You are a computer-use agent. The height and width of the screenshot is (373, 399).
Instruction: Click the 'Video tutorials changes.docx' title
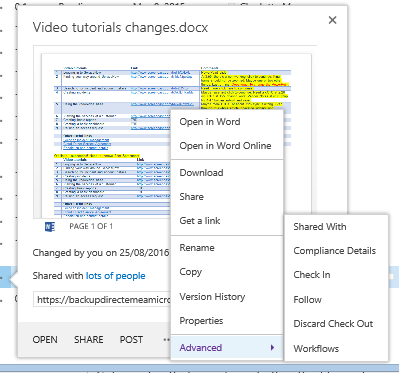click(120, 27)
